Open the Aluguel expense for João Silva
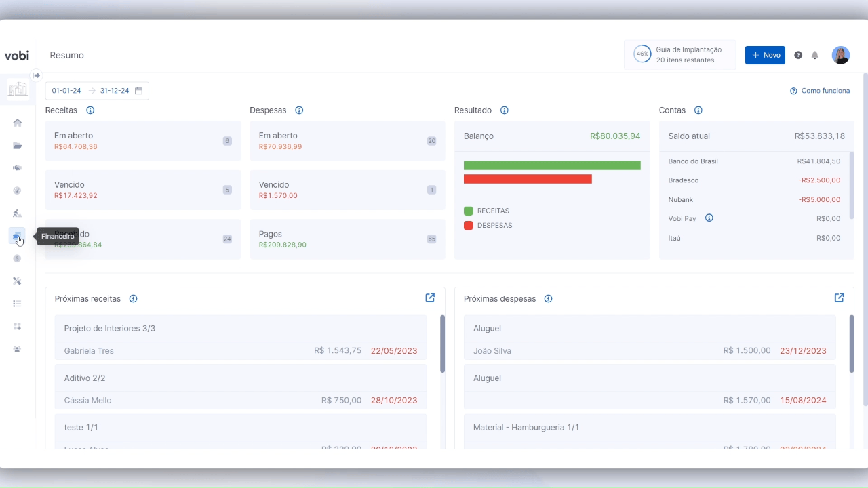Image resolution: width=868 pixels, height=488 pixels. (650, 339)
